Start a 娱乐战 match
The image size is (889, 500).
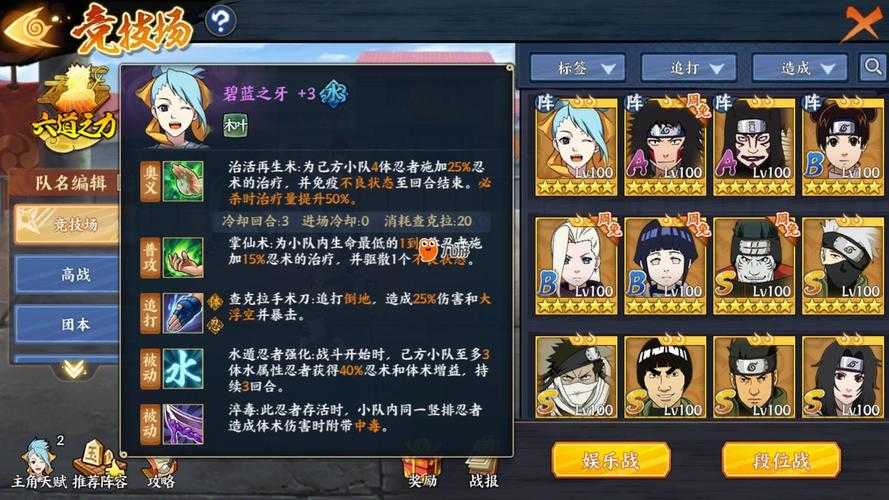pos(611,460)
